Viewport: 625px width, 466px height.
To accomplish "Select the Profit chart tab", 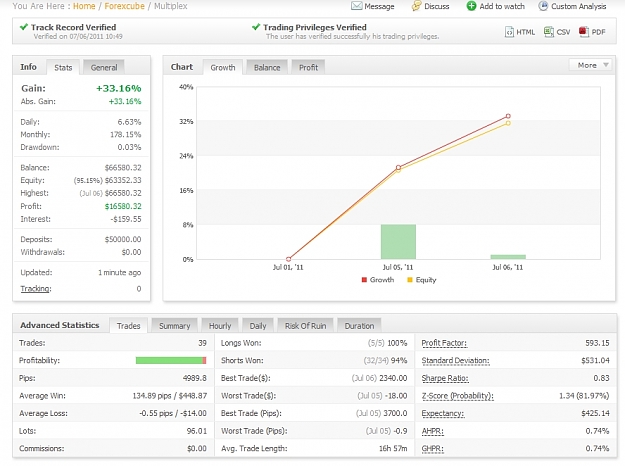I will 309,67.
